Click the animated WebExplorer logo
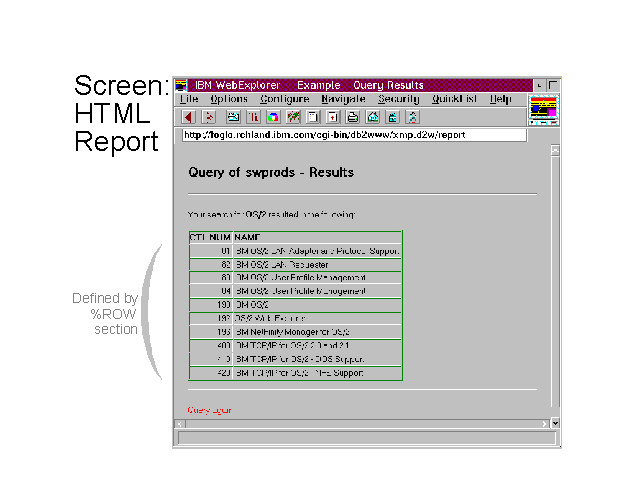This screenshot has height=478, width=618. [544, 110]
